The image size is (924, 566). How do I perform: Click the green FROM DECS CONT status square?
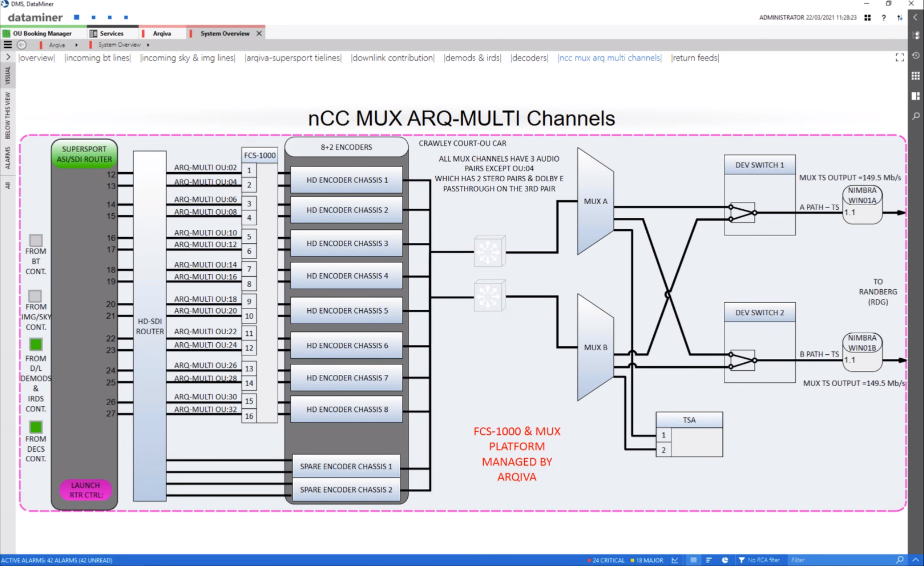coord(36,427)
